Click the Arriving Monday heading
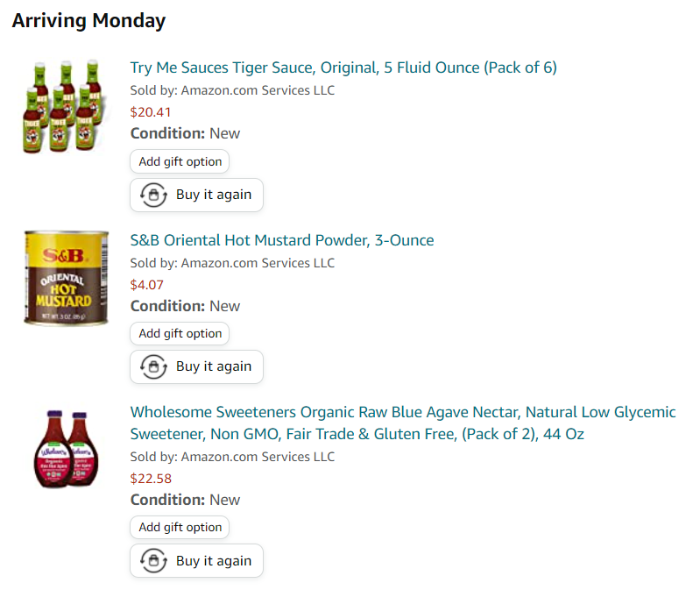 point(88,21)
